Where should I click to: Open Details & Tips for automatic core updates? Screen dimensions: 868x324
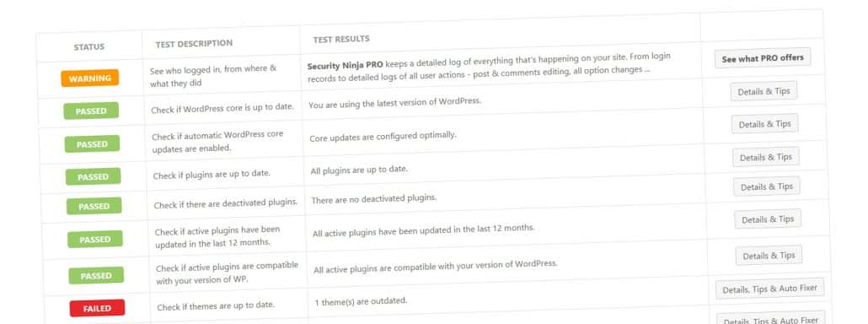tap(764, 124)
